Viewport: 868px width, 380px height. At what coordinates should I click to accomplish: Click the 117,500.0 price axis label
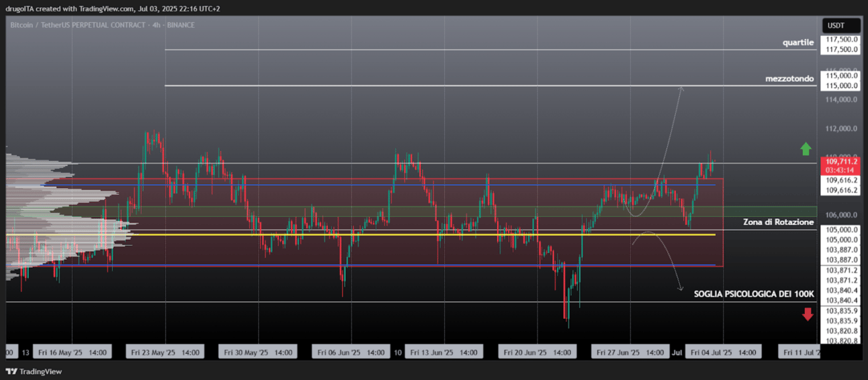(x=842, y=50)
